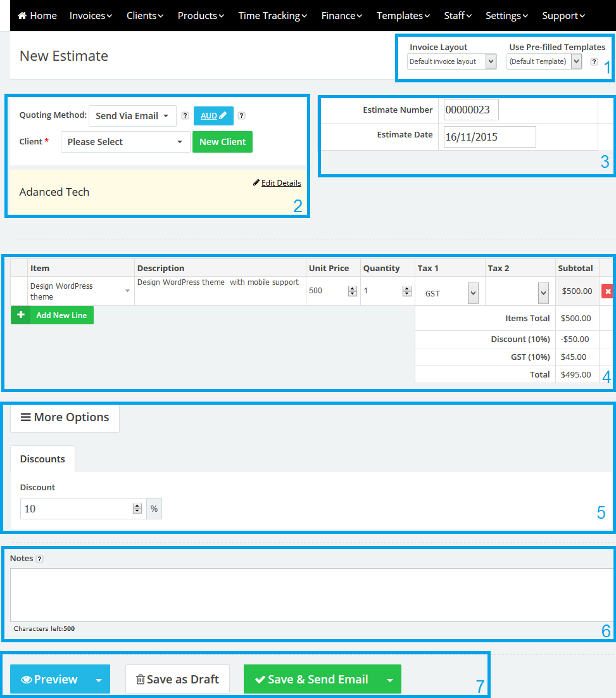Expand the Save & Send Email arrow
The height and width of the screenshot is (698, 616).
tap(389, 680)
